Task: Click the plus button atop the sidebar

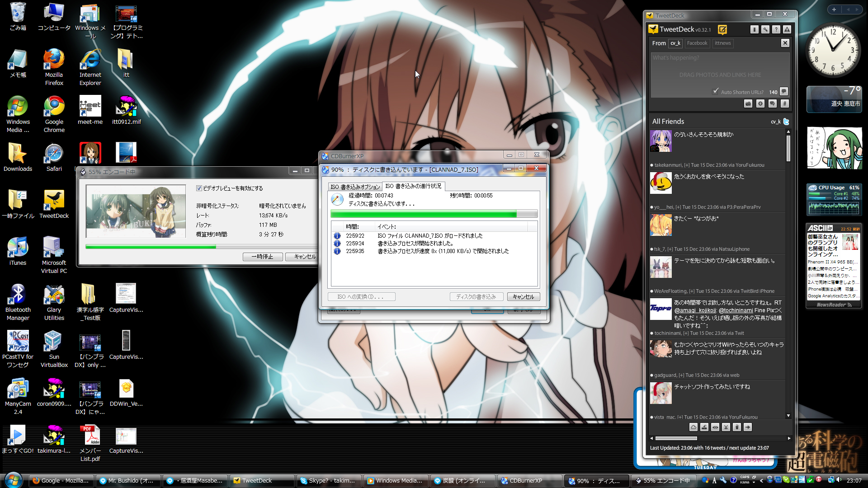Action: pyautogui.click(x=834, y=9)
